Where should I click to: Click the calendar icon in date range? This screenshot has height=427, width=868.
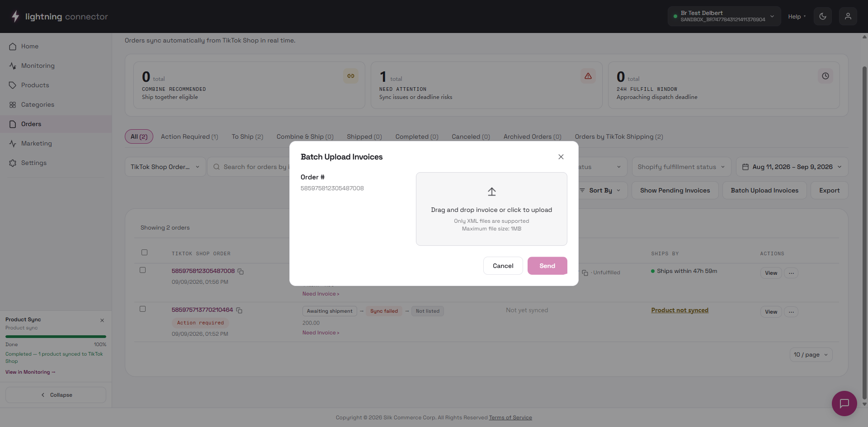[x=745, y=167]
